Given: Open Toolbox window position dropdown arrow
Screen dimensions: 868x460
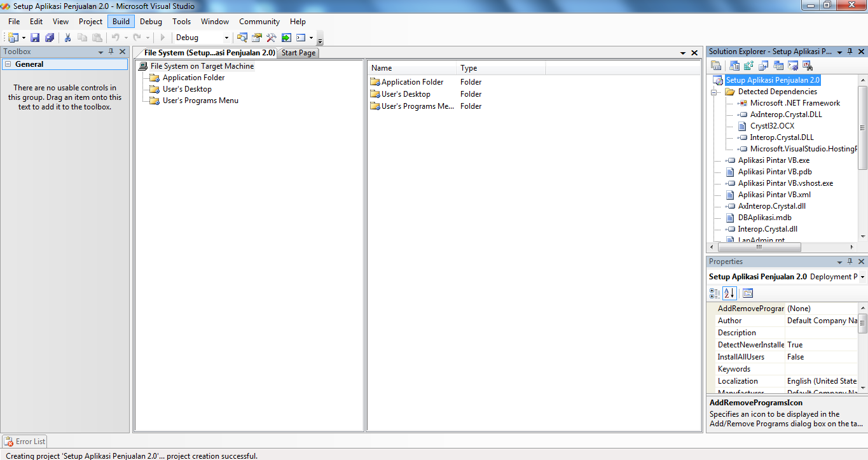Looking at the screenshot, I should (x=100, y=52).
